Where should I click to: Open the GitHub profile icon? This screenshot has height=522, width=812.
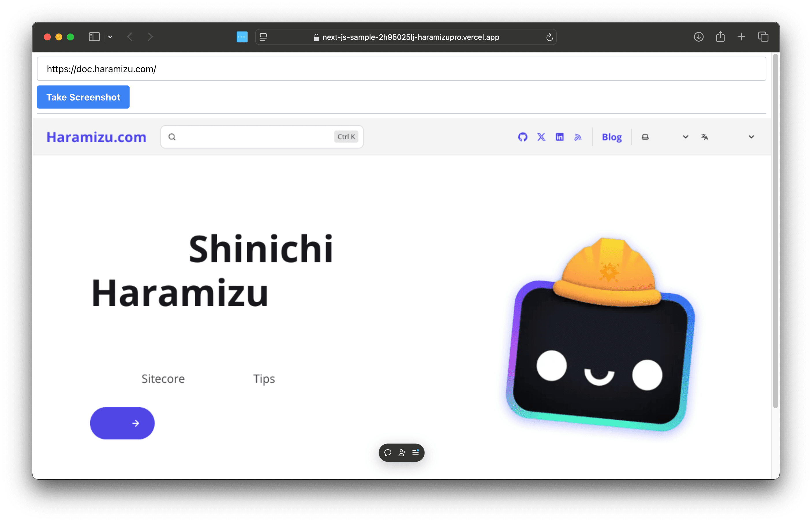point(522,137)
